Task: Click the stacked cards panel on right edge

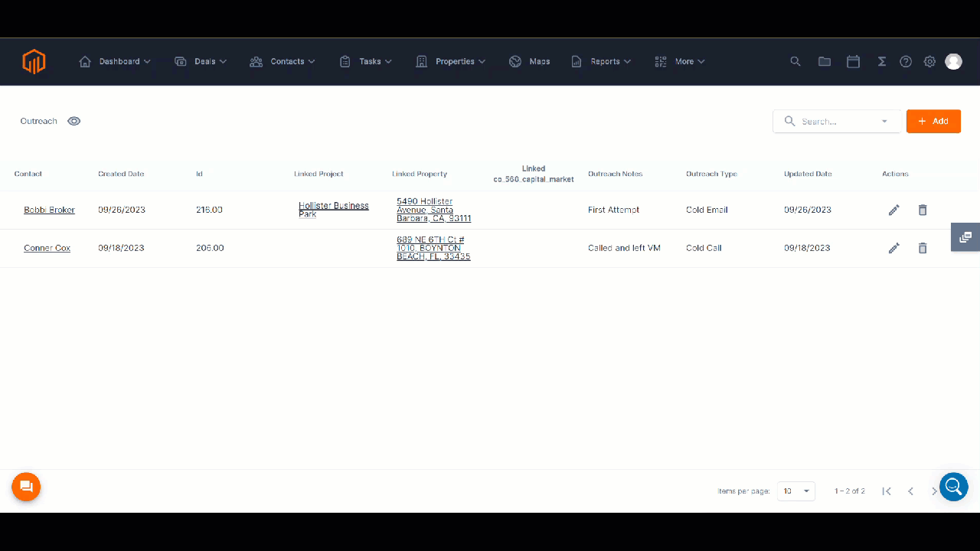Action: point(965,237)
